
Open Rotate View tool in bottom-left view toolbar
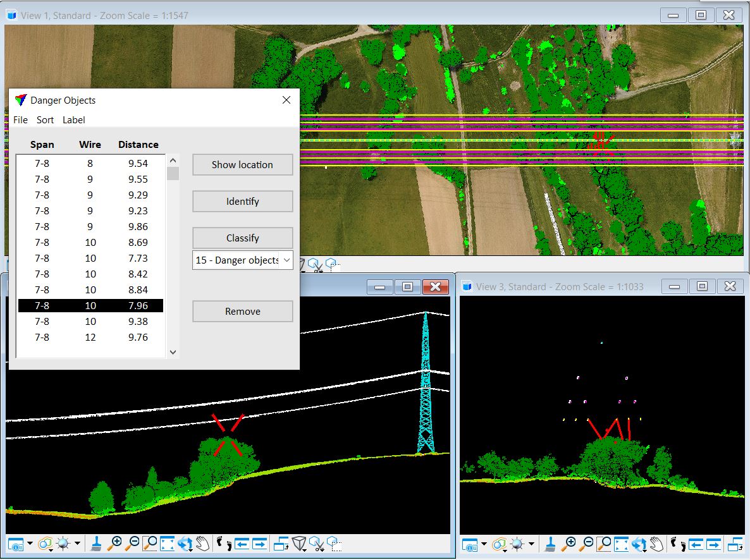tap(185, 544)
